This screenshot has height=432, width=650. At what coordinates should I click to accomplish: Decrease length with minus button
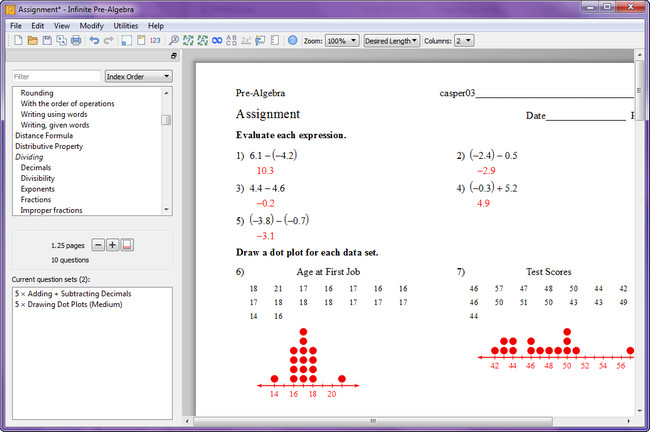click(98, 245)
